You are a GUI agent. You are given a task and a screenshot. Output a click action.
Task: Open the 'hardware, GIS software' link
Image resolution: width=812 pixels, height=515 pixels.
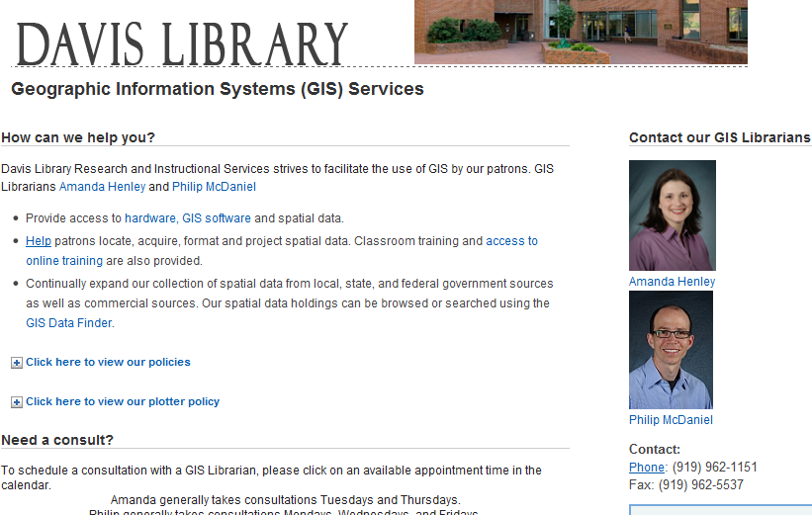[188, 218]
